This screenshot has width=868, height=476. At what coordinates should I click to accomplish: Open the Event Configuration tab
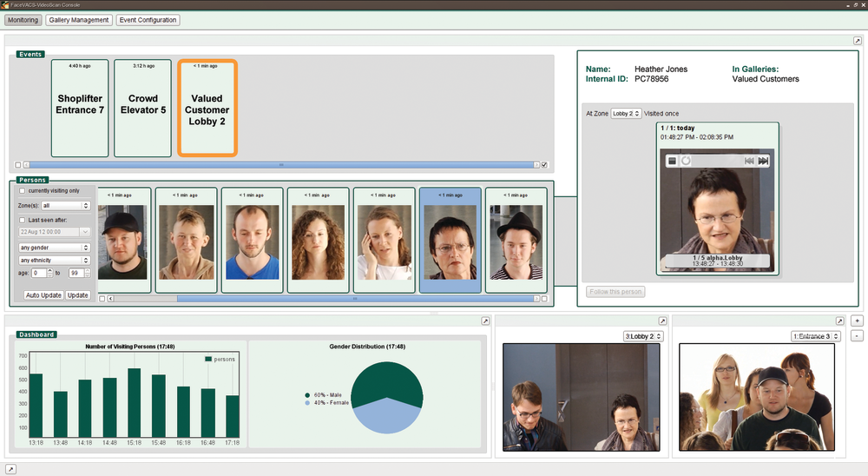coord(148,20)
